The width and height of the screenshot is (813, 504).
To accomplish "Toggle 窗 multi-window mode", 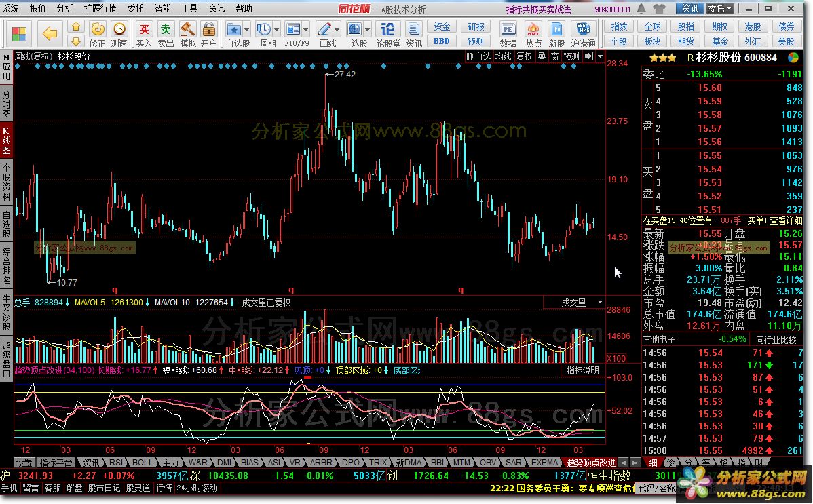I will [555, 56].
